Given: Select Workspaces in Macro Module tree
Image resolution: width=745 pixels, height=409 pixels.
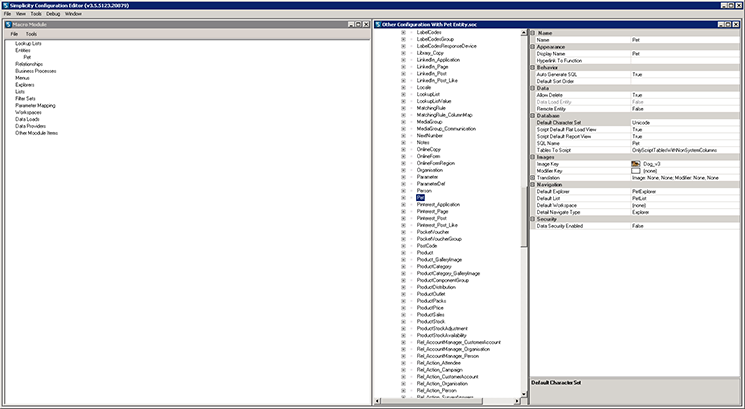Looking at the screenshot, I should [x=28, y=112].
